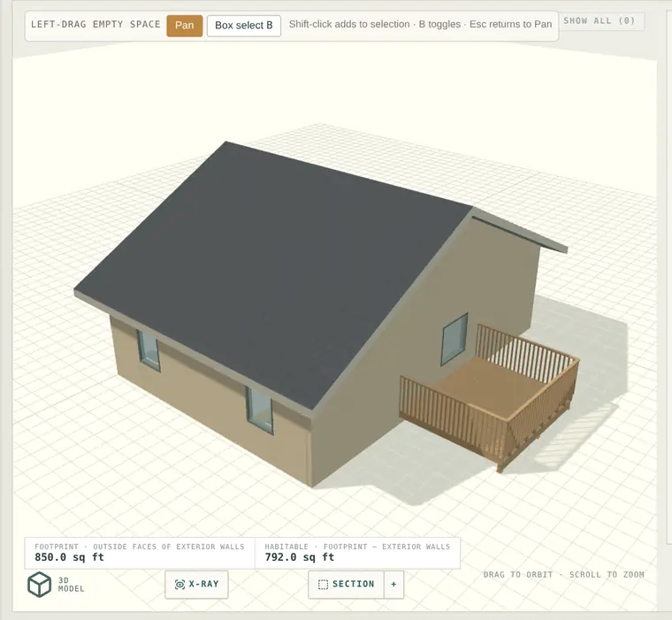
Task: Add a section with the plus button
Action: click(393, 584)
